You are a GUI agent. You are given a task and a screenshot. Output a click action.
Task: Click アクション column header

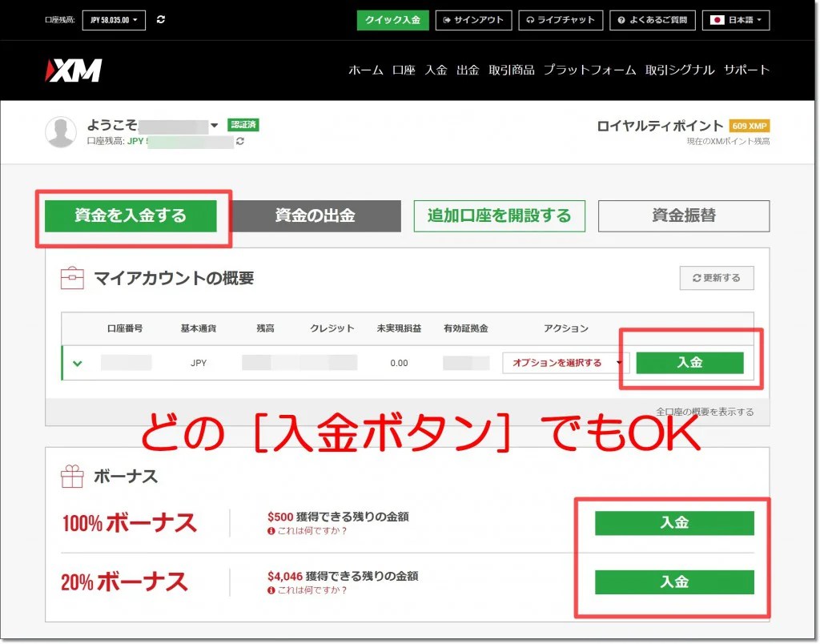pos(566,328)
